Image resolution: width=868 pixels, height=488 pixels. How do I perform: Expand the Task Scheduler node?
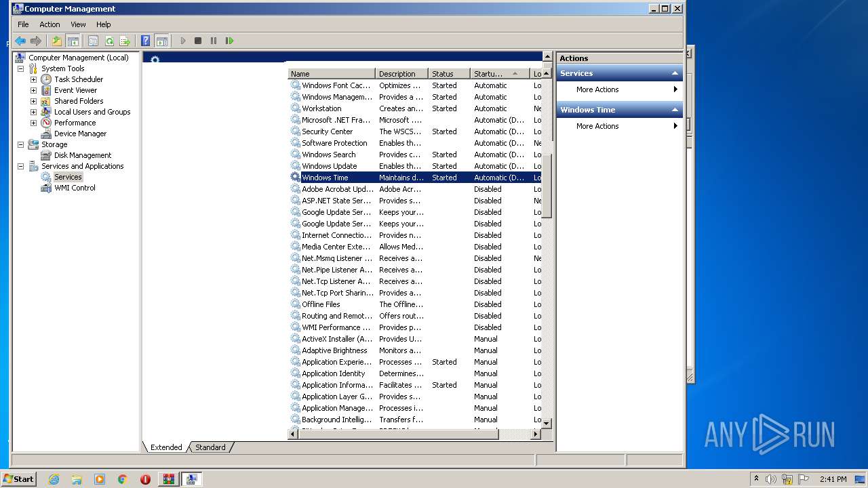pyautogui.click(x=33, y=79)
